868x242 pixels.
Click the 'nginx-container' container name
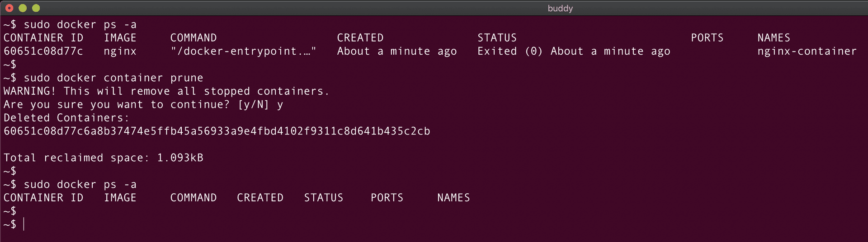(807, 51)
